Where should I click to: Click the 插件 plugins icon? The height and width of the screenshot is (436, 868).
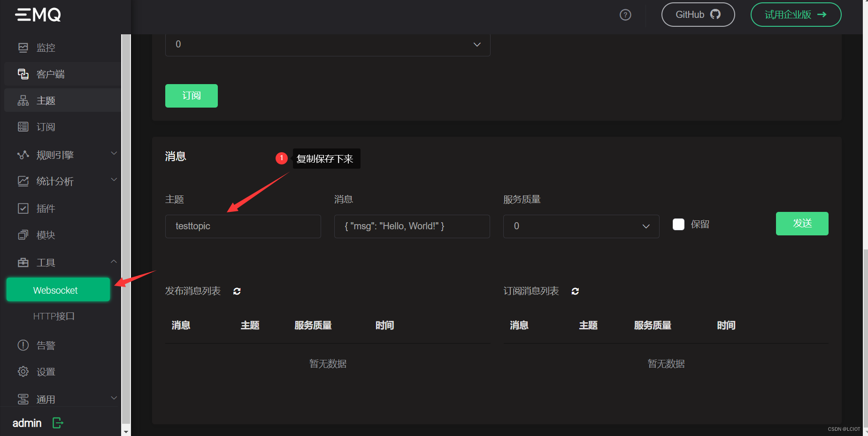coord(23,209)
